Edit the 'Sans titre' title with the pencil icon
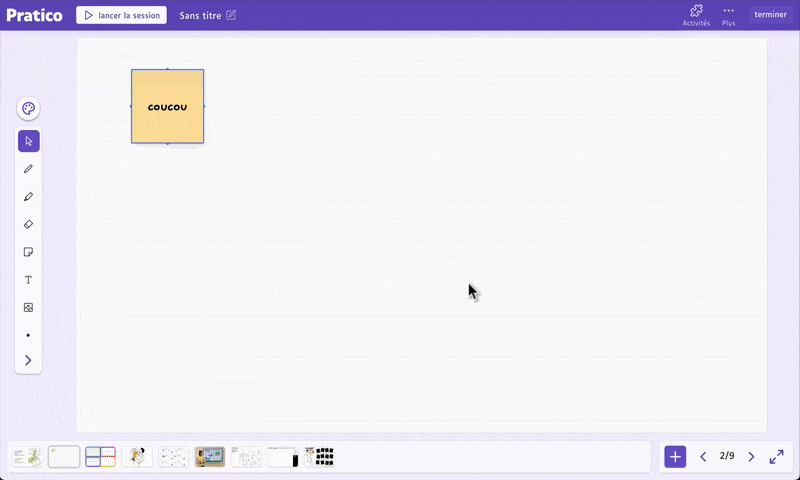 click(x=231, y=15)
